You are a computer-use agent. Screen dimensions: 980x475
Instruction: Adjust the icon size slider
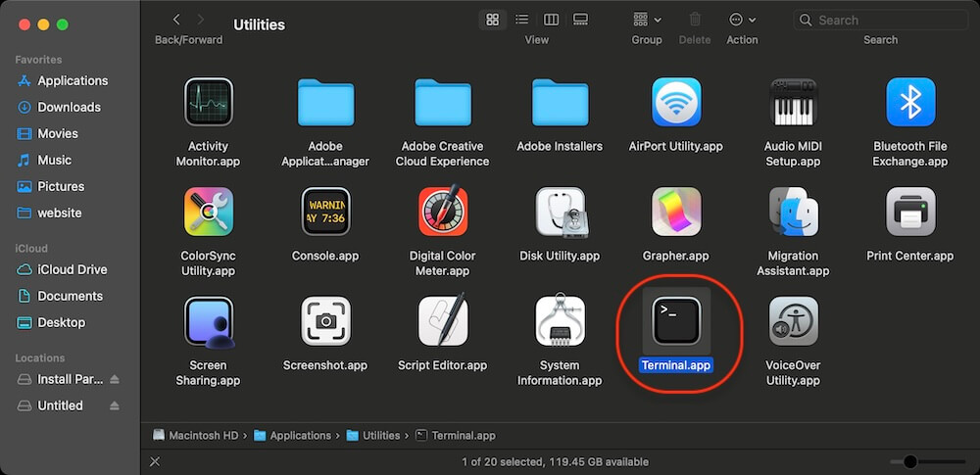click(x=910, y=462)
